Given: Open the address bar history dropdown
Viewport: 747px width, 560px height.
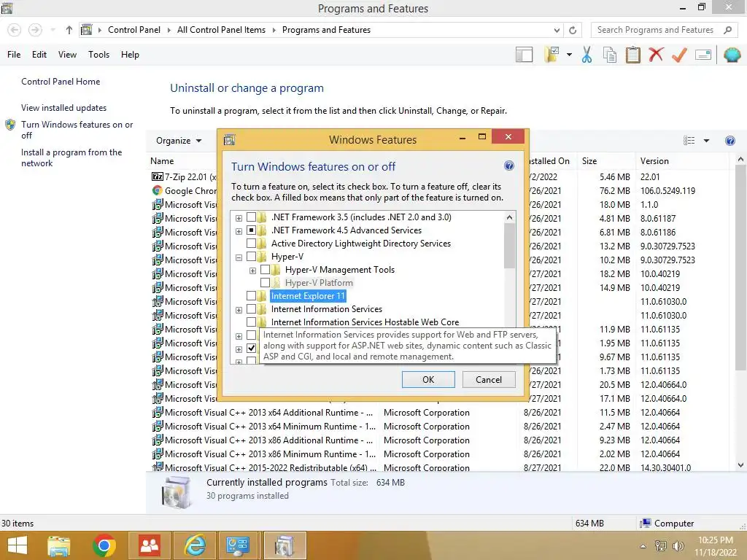Looking at the screenshot, I should point(557,30).
